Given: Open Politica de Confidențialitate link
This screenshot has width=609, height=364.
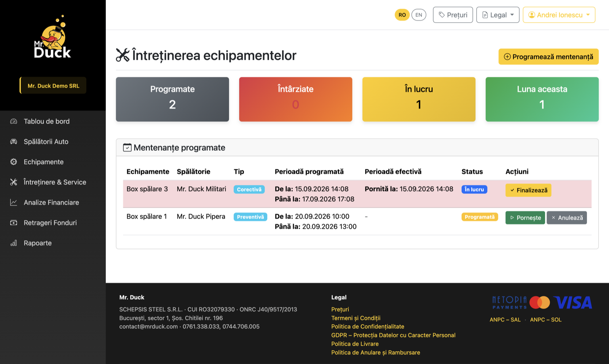Looking at the screenshot, I should tap(368, 326).
